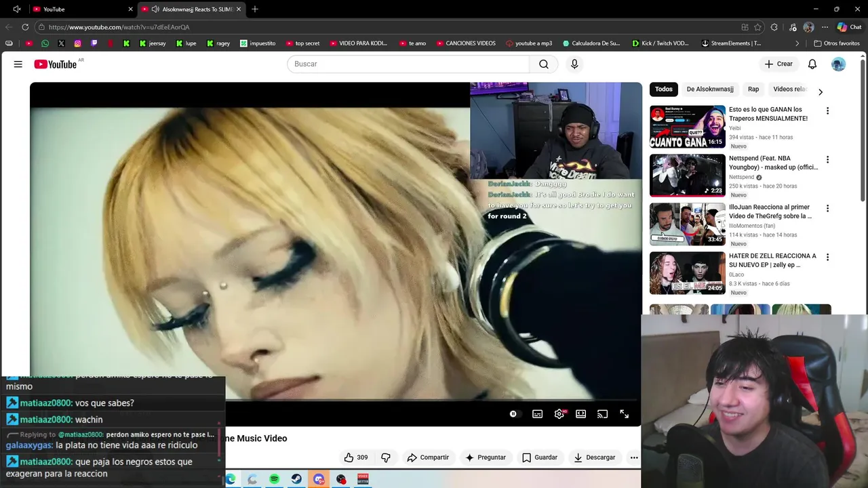Click the youtube.com address bar
868x488 pixels.
387,27
